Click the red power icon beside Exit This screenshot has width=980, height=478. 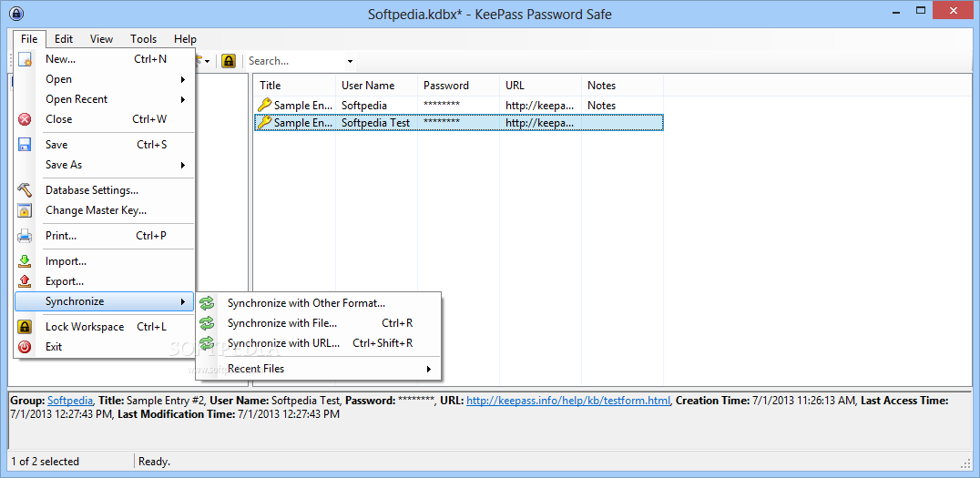click(25, 347)
